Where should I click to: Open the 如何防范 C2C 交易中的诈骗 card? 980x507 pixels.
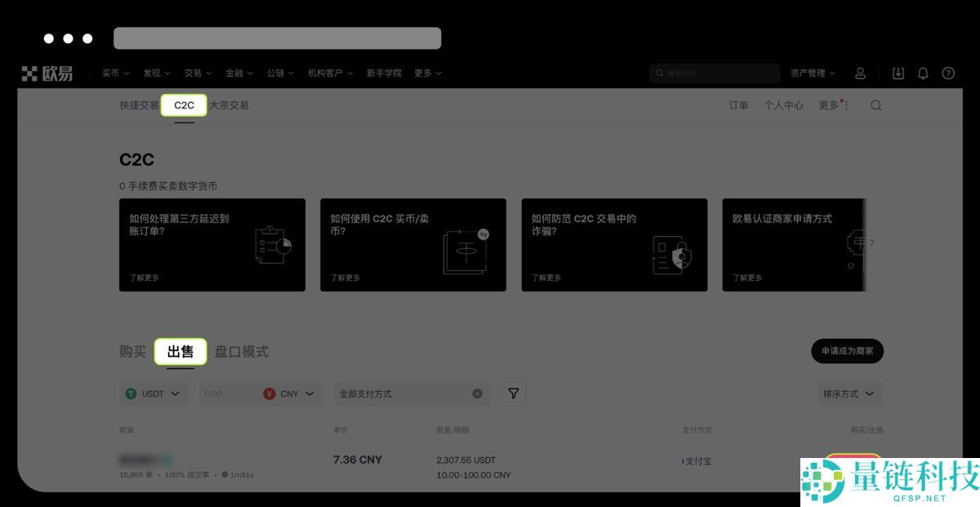(x=614, y=245)
